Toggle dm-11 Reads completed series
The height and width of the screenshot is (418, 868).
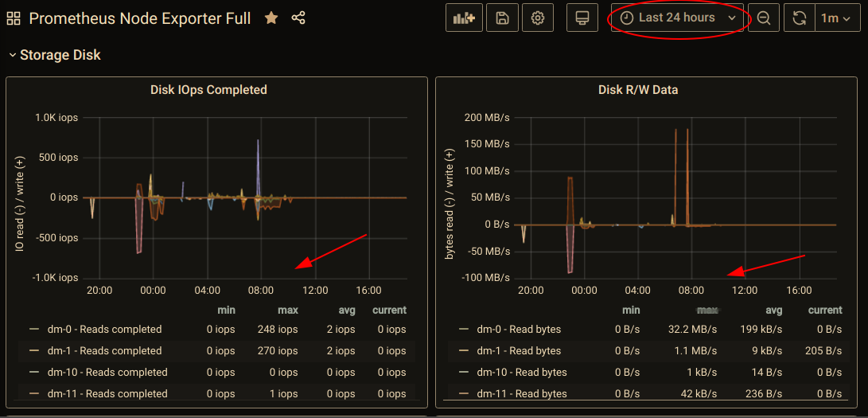tap(107, 393)
